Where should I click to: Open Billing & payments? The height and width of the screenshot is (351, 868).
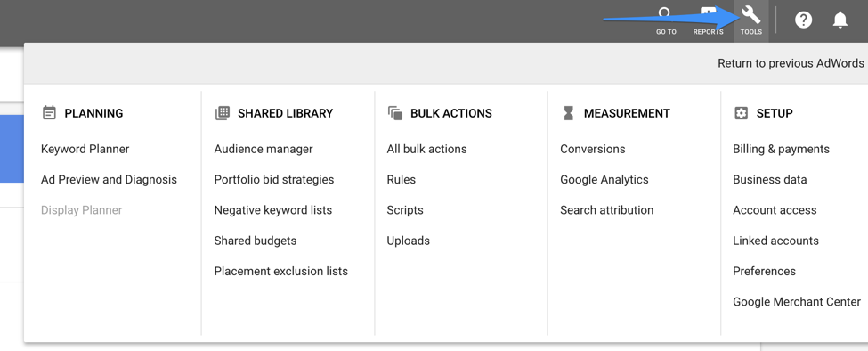point(781,149)
